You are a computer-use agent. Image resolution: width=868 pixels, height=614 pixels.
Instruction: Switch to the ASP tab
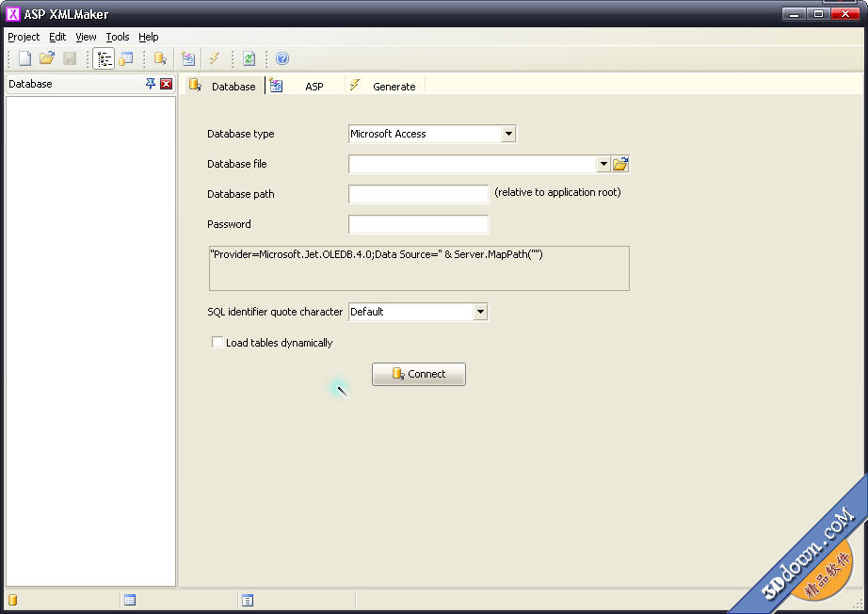(313, 86)
